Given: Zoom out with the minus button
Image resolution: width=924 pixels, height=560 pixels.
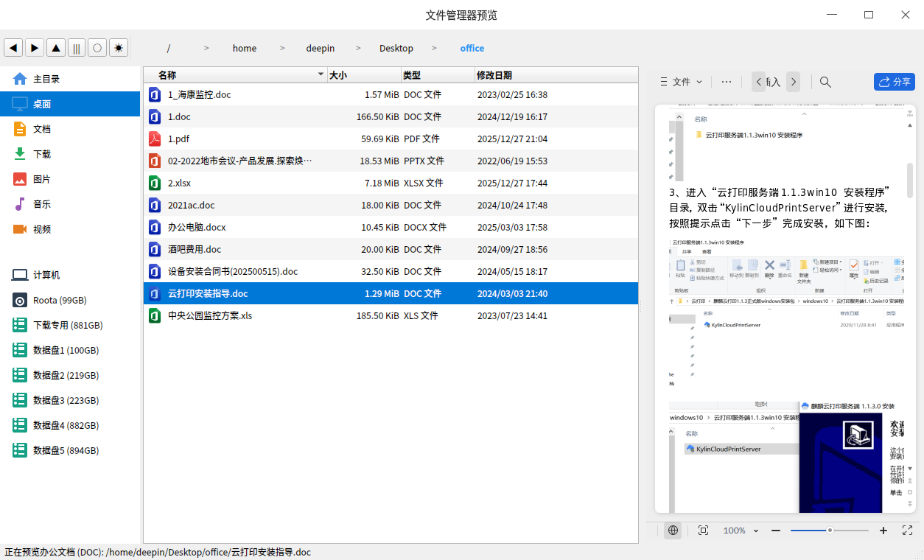Looking at the screenshot, I should click(776, 531).
